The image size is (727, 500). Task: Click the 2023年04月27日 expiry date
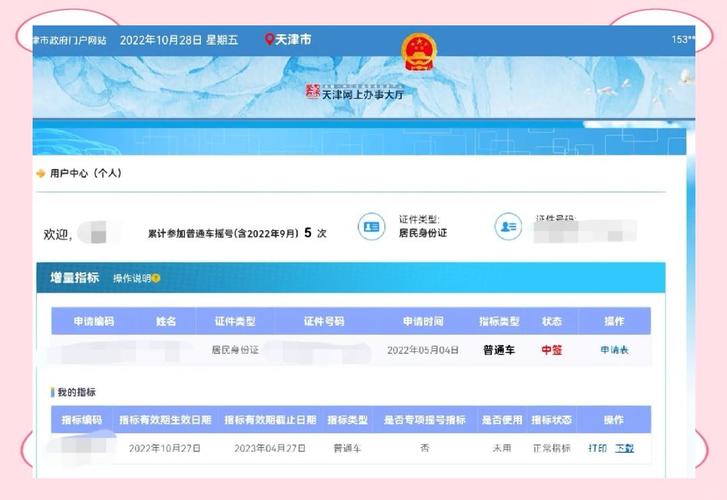coord(270,449)
